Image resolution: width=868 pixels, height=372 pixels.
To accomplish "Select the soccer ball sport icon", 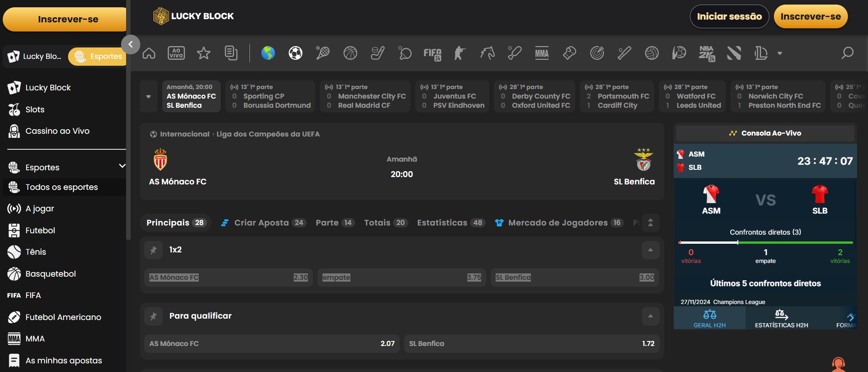I will [x=296, y=53].
